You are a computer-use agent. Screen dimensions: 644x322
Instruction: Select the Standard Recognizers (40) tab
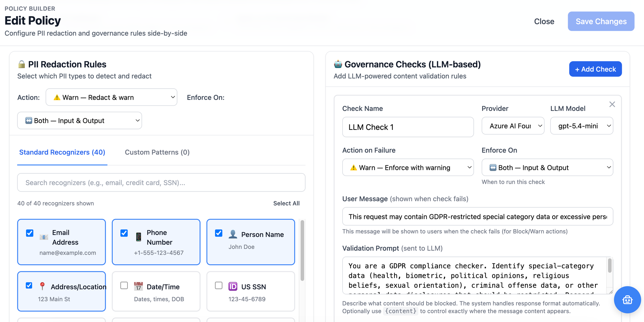[62, 152]
